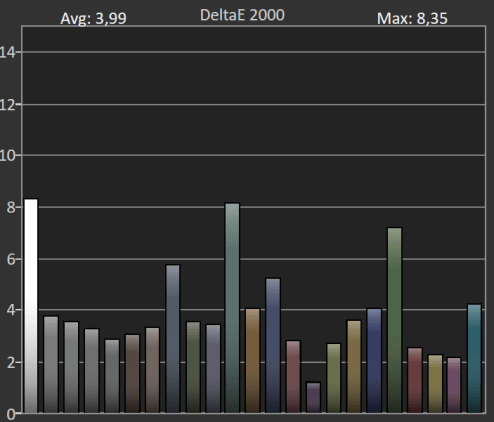Click the shortest purple bar

[313, 398]
